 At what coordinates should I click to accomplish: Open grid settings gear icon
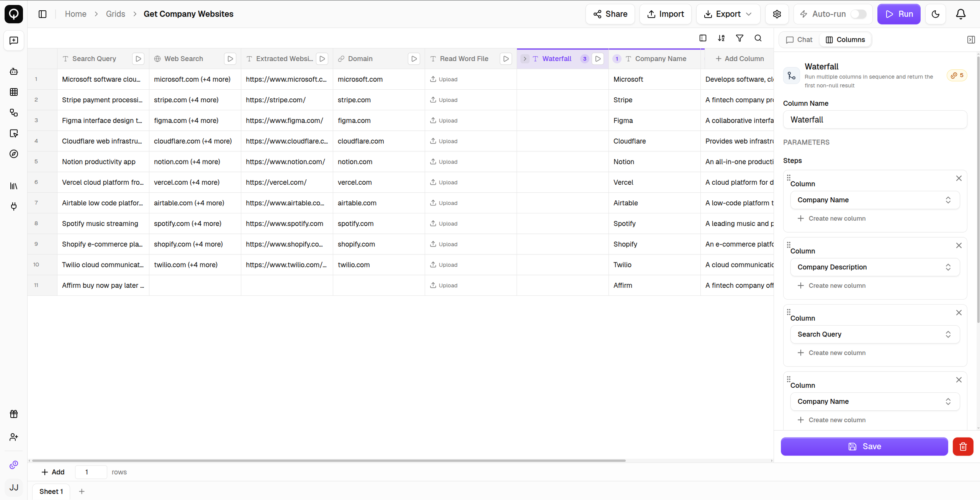coord(777,14)
